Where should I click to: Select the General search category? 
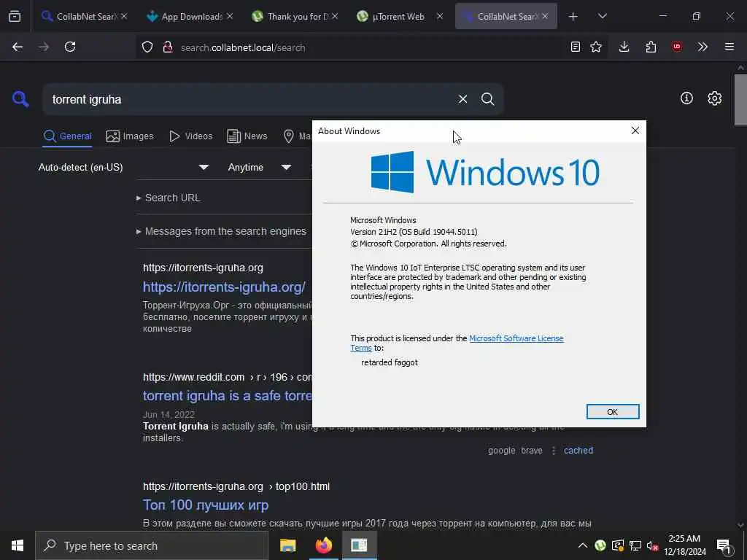[x=67, y=136]
